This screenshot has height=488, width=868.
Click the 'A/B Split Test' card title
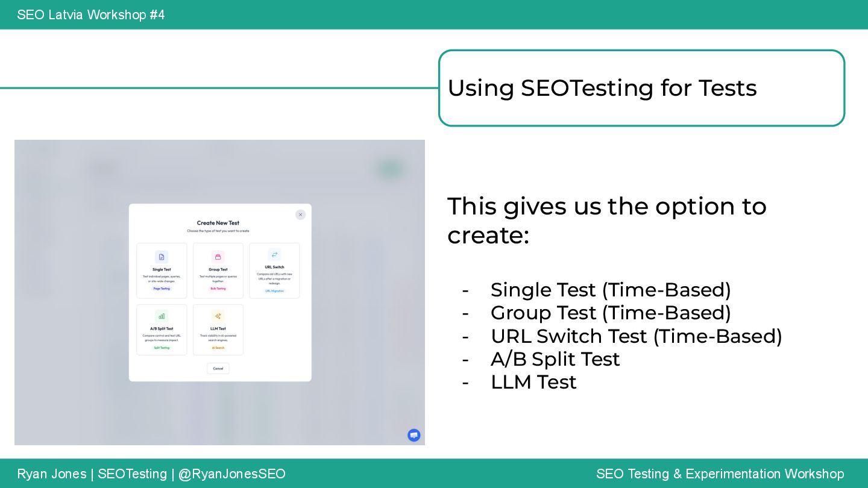(162, 329)
